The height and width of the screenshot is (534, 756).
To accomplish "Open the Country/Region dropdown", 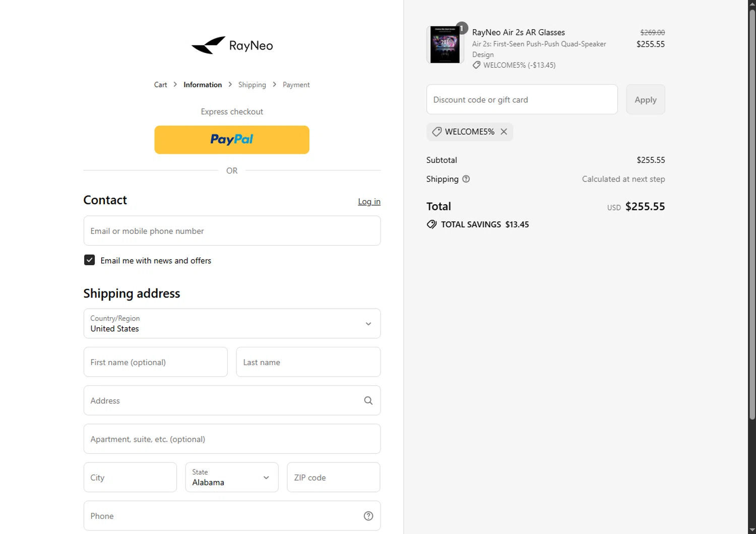I will coord(232,323).
